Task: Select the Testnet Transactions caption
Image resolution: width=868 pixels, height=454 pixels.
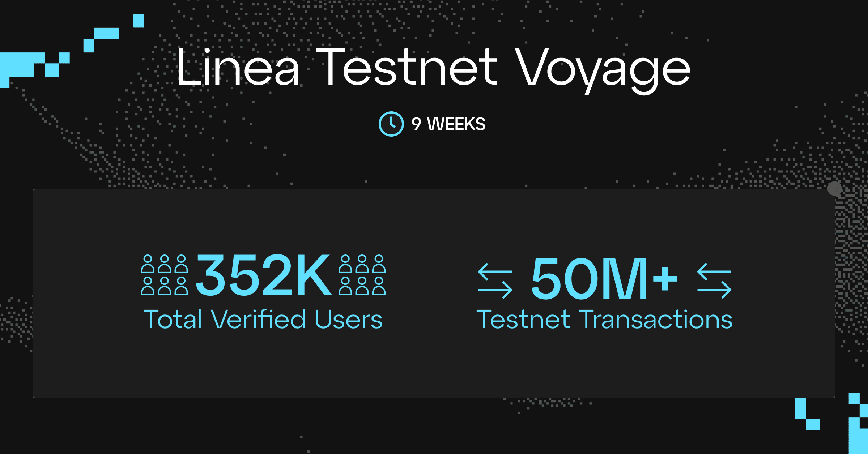Action: click(604, 320)
